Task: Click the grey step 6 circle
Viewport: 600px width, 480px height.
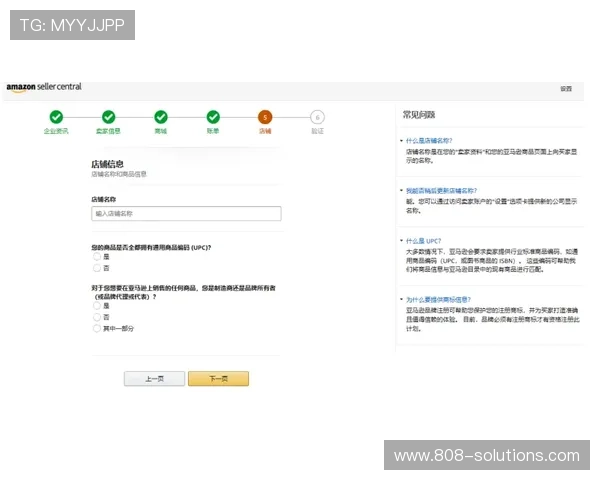Action: pos(317,117)
